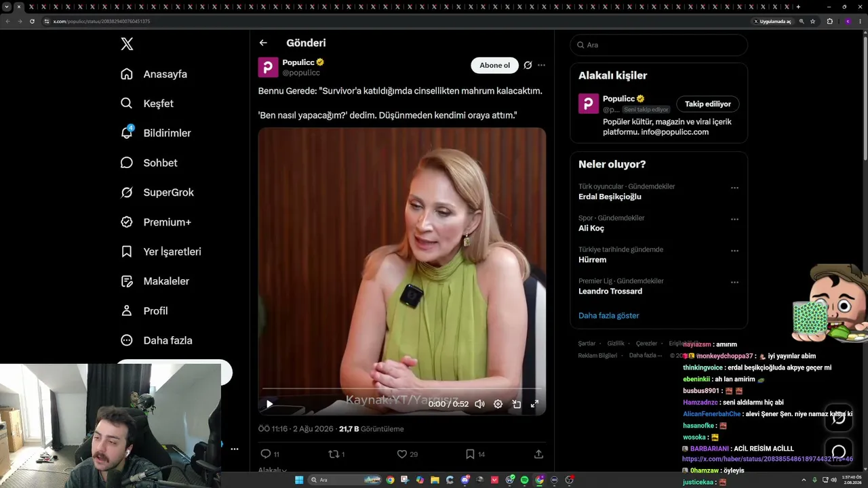Screen dimensions: 868x488
Task: Bookmark the post
Action: click(469, 454)
